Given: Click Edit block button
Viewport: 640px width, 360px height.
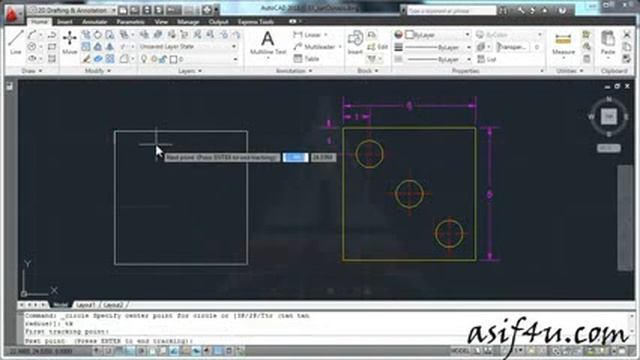Looking at the screenshot, I should [378, 47].
